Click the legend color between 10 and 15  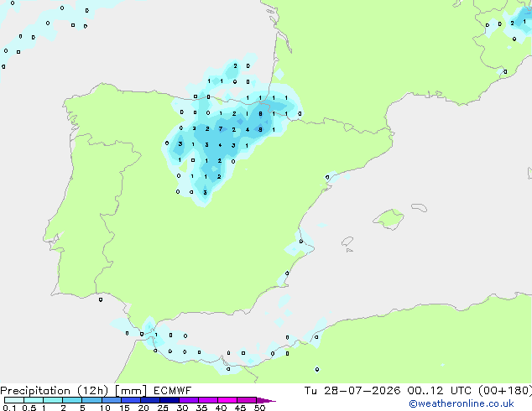111,400
